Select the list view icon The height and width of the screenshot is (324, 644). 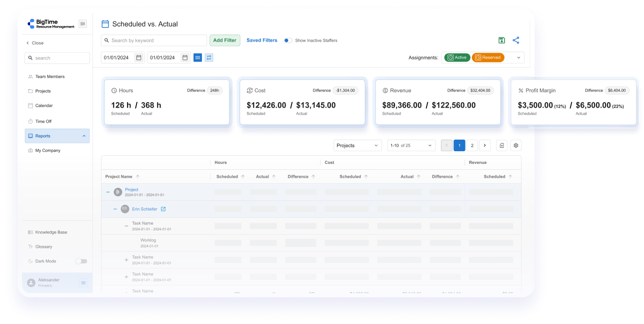pyautogui.click(x=197, y=58)
